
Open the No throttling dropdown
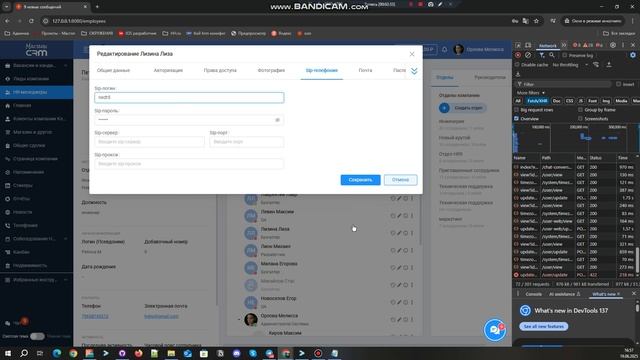click(570, 64)
